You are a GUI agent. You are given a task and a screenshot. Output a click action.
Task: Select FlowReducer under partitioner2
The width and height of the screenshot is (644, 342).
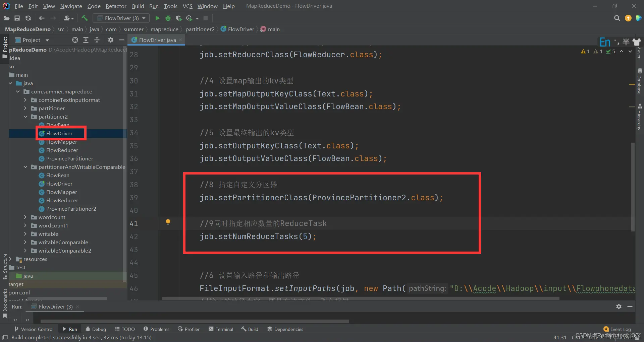[x=62, y=150]
